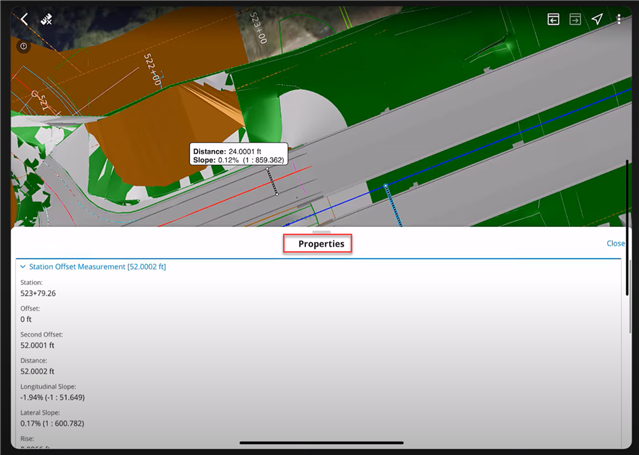The height and width of the screenshot is (455, 639).
Task: Collapse the Station Offset Measurement section chevron
Action: click(x=23, y=267)
